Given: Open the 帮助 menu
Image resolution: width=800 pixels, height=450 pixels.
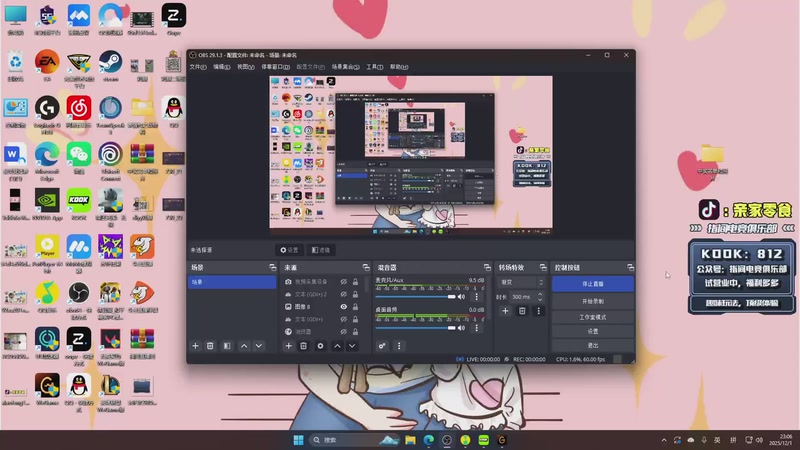Looking at the screenshot, I should click(399, 67).
